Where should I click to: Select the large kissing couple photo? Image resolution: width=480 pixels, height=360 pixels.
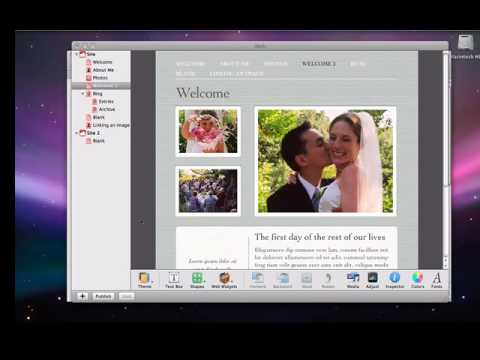coord(325,161)
